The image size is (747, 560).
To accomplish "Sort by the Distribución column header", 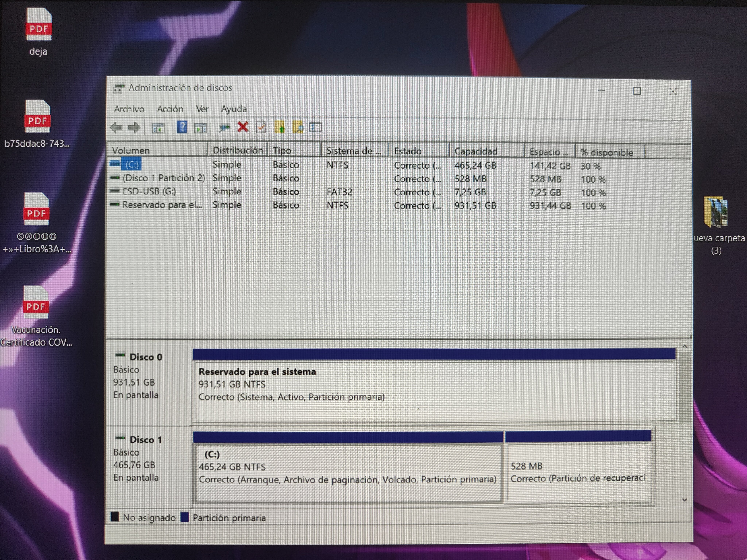I will (238, 150).
